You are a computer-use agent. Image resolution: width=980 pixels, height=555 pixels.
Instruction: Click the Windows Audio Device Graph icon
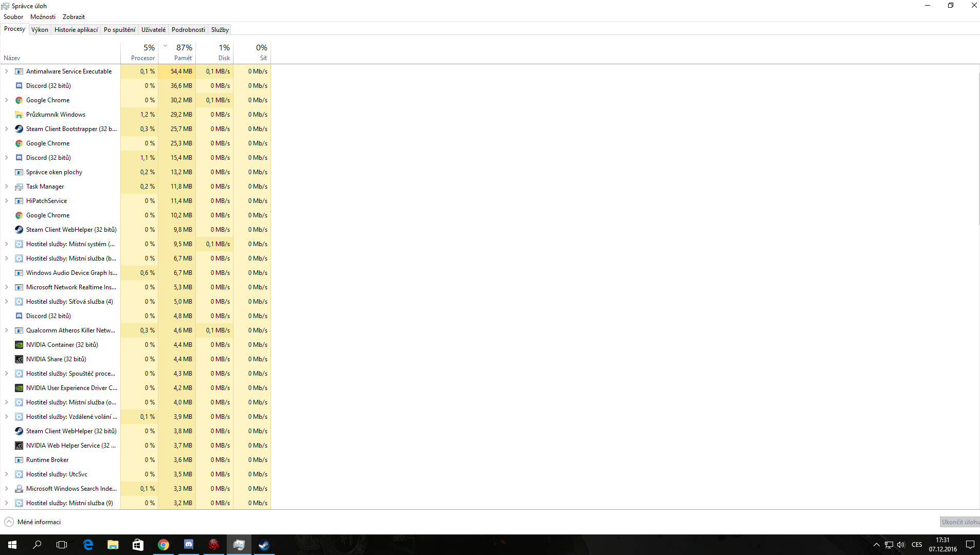pos(19,273)
